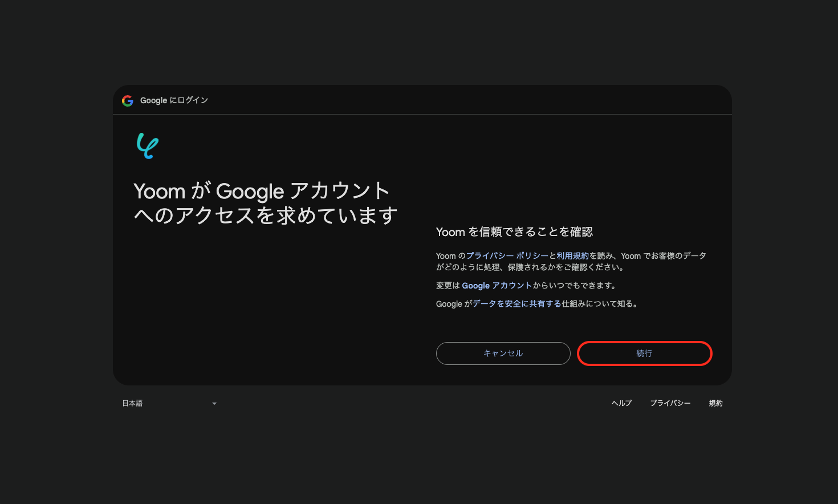
Task: Open the footer 規約 link
Action: pyautogui.click(x=715, y=403)
